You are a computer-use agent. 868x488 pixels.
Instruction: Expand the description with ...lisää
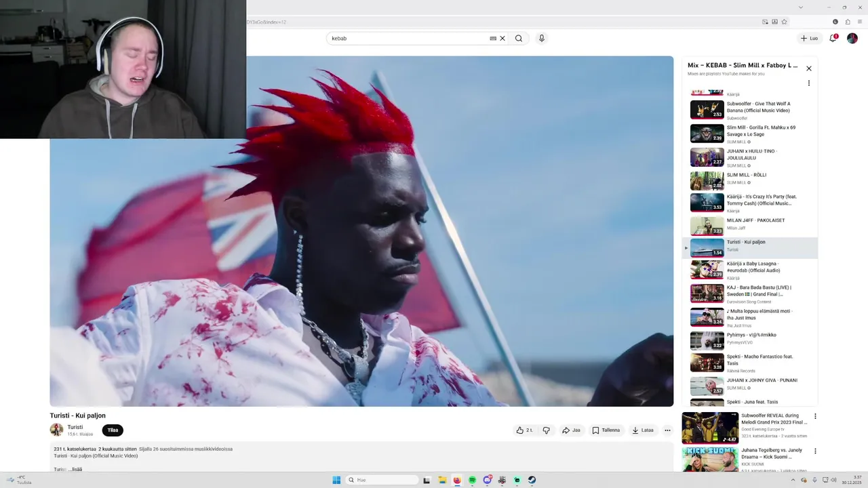(x=75, y=469)
